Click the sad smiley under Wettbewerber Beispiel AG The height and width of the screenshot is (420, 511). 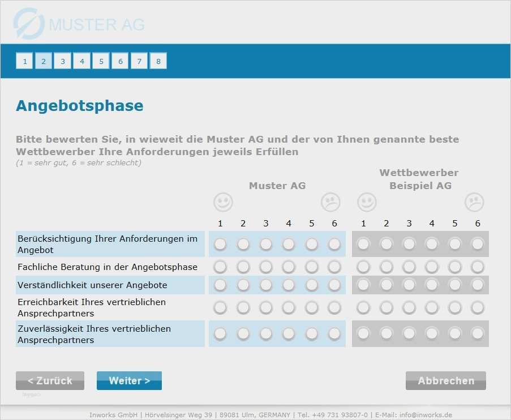pos(474,202)
